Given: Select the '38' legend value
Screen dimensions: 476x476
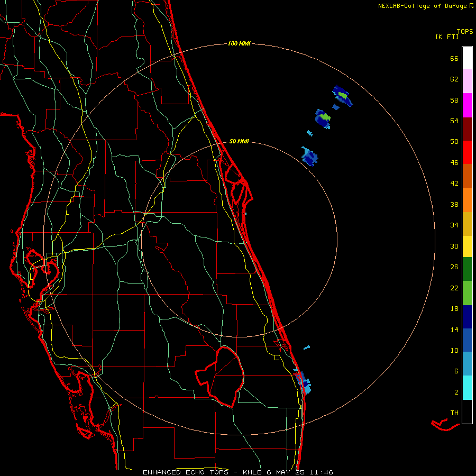Looking at the screenshot, I should click(454, 204).
